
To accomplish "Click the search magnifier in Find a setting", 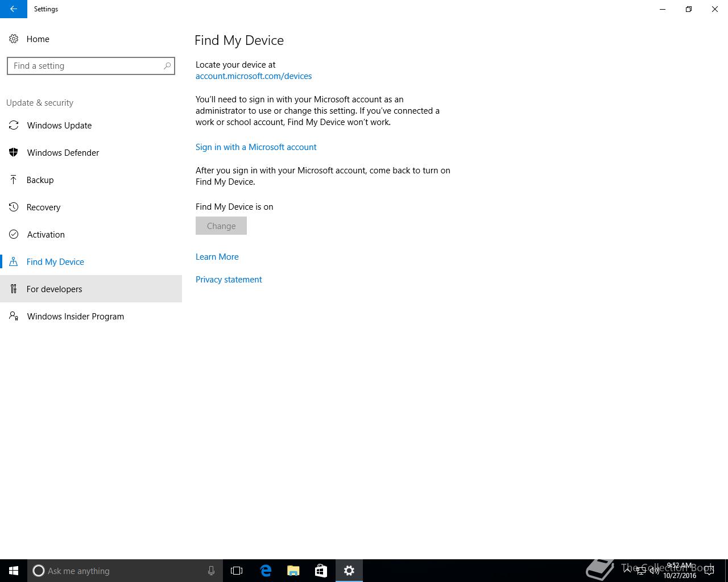I will (x=167, y=66).
